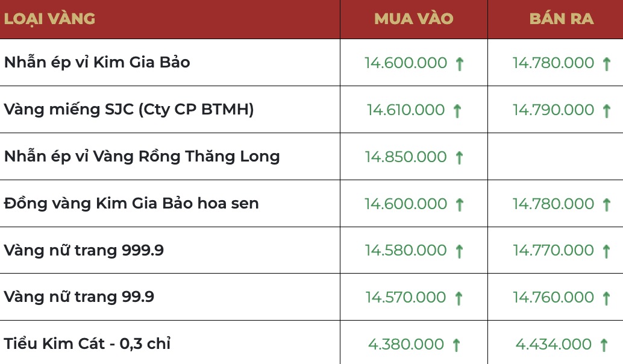The height and width of the screenshot is (364, 623).
Task: Click up arrow beside Tiểu Kim Cát sell price
Action: point(604,345)
